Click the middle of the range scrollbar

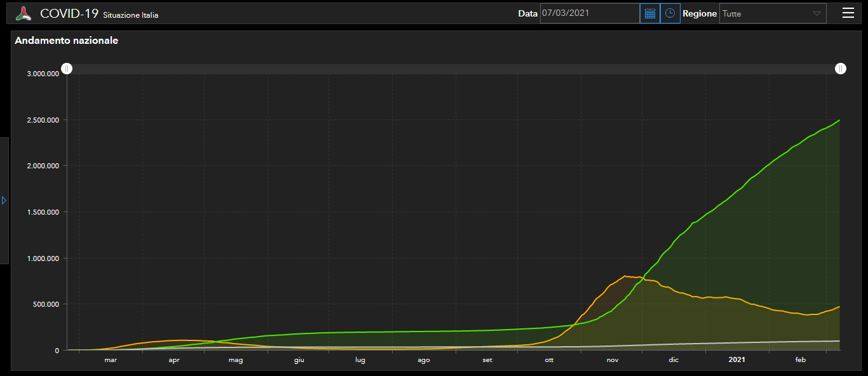coord(454,69)
